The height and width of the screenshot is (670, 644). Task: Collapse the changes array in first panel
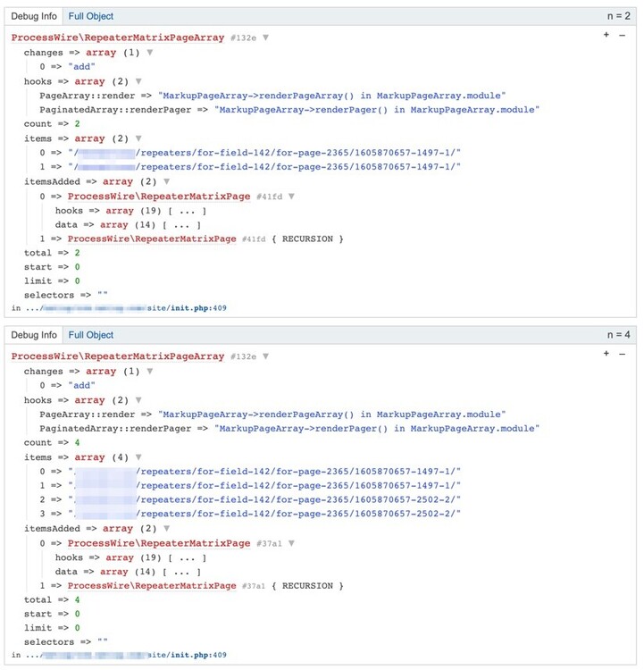(x=149, y=53)
